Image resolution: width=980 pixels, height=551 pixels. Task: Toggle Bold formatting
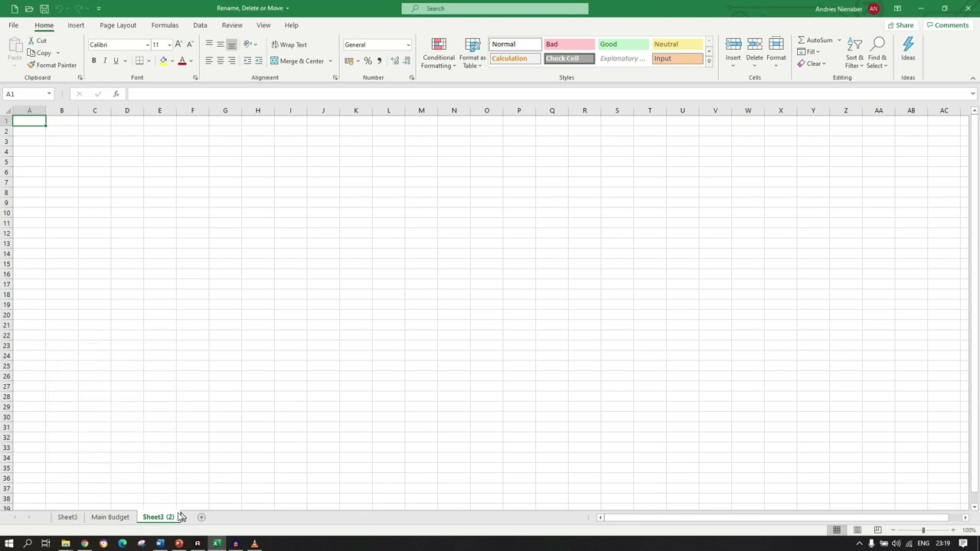94,61
